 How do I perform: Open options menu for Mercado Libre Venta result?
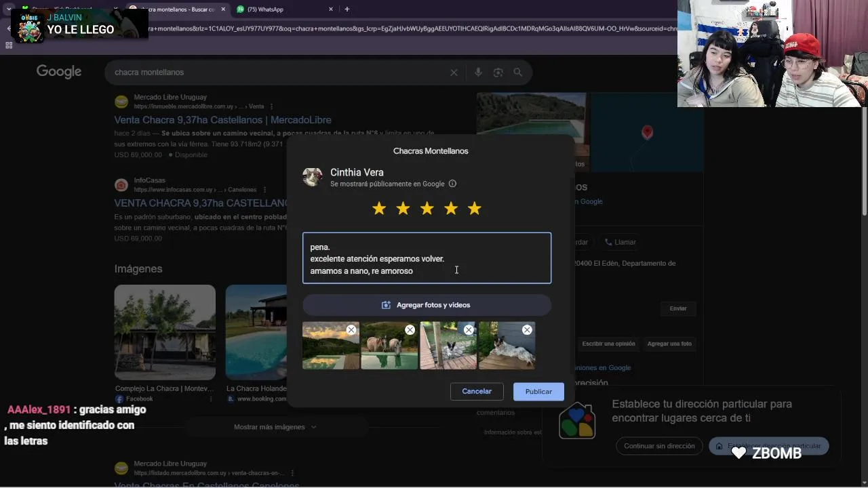coord(271,106)
